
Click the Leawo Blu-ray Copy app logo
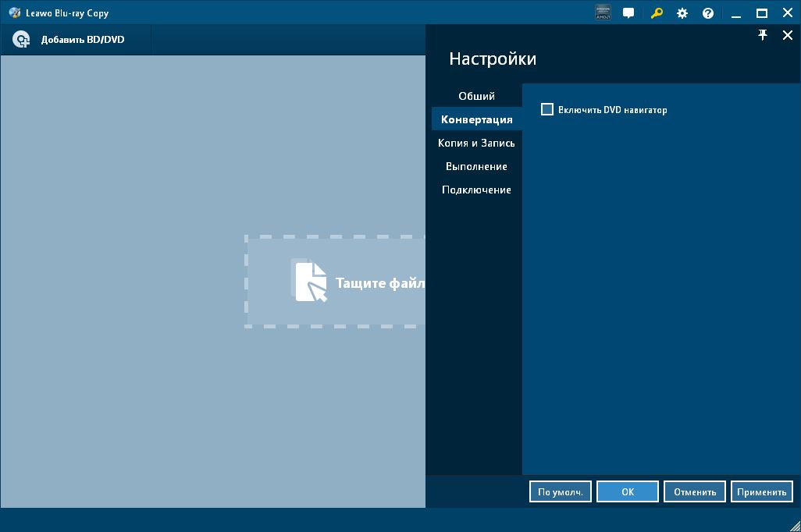click(15, 12)
